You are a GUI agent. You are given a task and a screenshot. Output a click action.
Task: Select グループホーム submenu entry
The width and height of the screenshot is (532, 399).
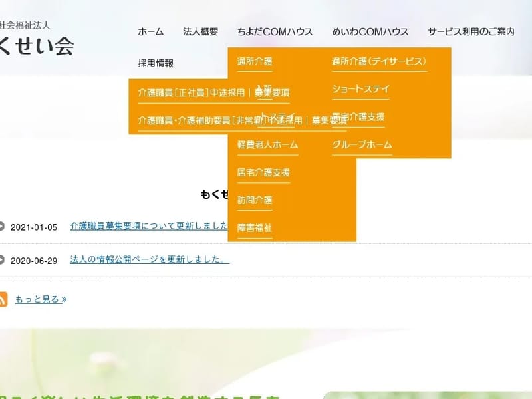point(362,144)
